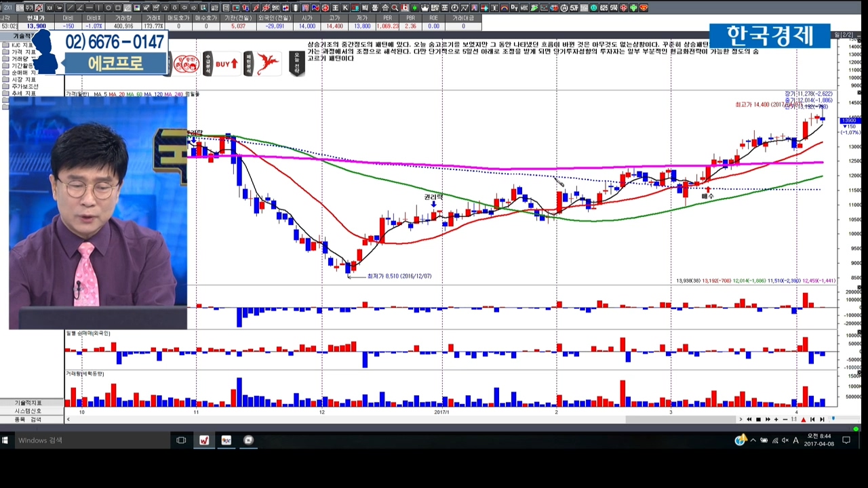
Task: Select the ellipse drawing tool in toolbar
Action: coord(108,8)
